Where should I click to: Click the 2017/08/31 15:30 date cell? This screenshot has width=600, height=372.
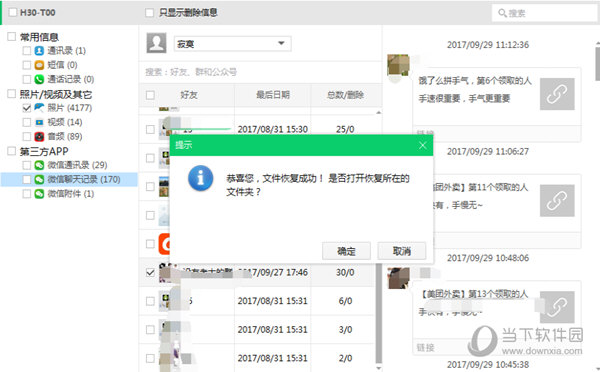(x=273, y=129)
